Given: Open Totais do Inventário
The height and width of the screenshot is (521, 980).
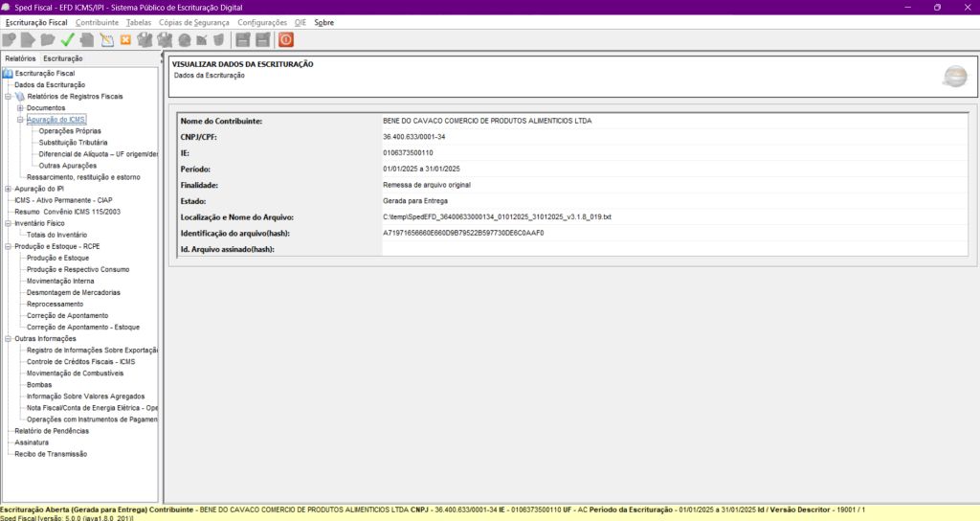Looking at the screenshot, I should (x=56, y=236).
